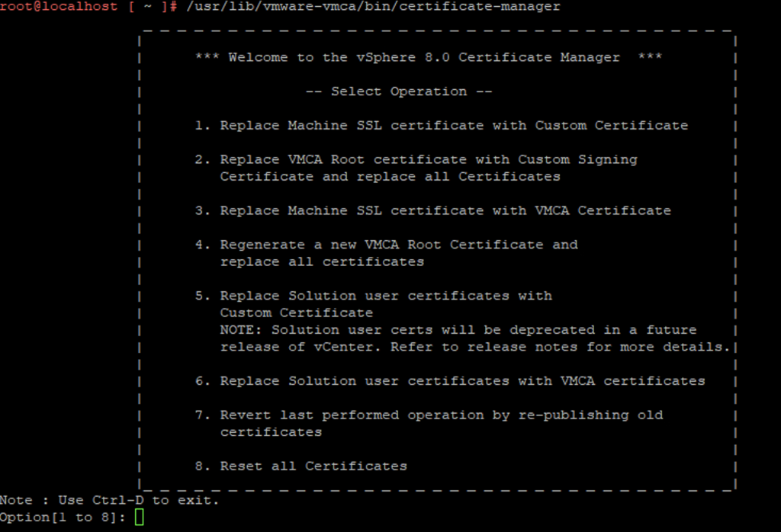781x532 pixels.
Task: Click option 7 Revert last performed operation
Action: pyautogui.click(x=429, y=415)
